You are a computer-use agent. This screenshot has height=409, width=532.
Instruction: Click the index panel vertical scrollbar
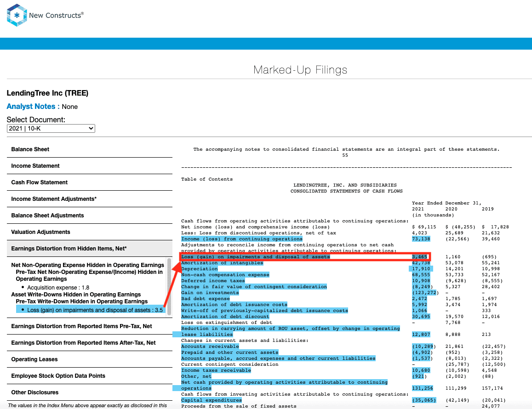(x=169, y=287)
